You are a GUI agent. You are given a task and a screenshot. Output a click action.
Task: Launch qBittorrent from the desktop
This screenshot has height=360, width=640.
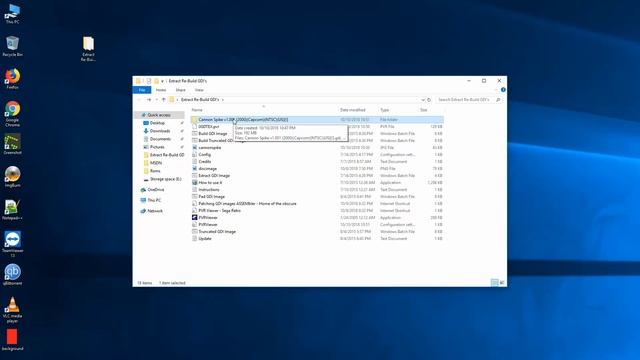(13, 275)
